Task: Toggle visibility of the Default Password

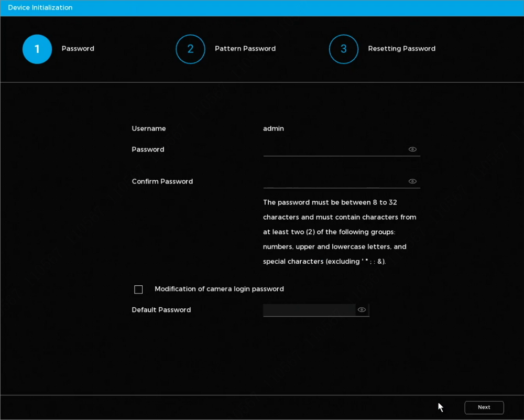Action: pos(362,310)
